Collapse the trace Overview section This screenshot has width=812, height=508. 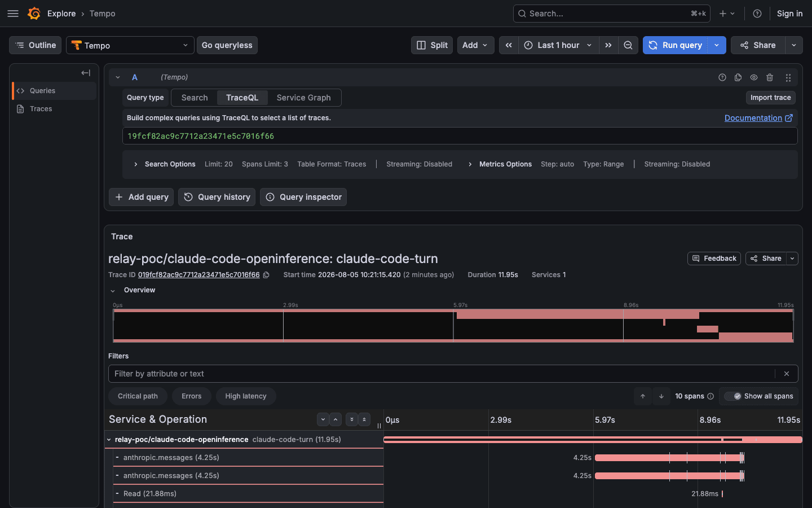[x=113, y=291]
